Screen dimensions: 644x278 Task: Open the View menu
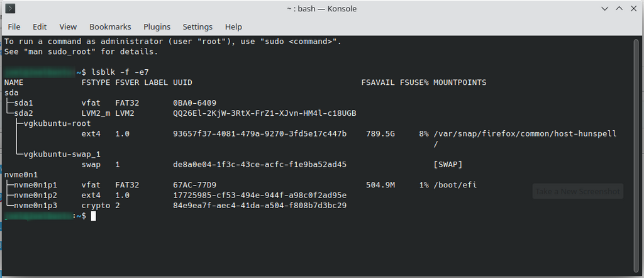click(68, 26)
